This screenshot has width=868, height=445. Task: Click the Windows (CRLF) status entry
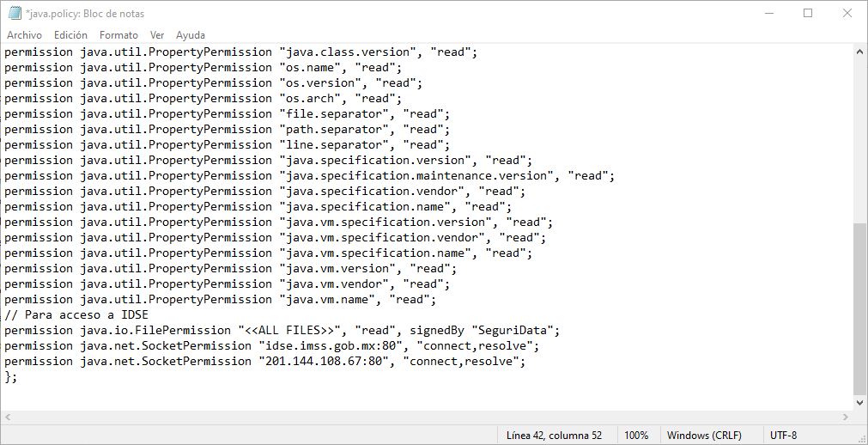[x=704, y=435]
